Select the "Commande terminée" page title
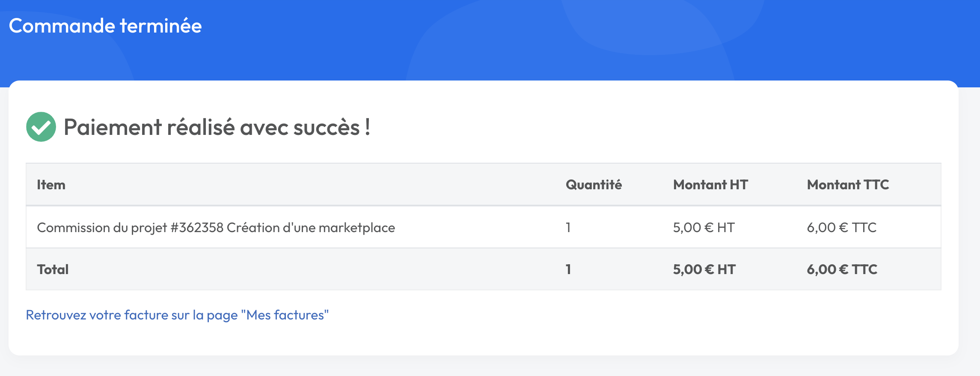 coord(105,26)
